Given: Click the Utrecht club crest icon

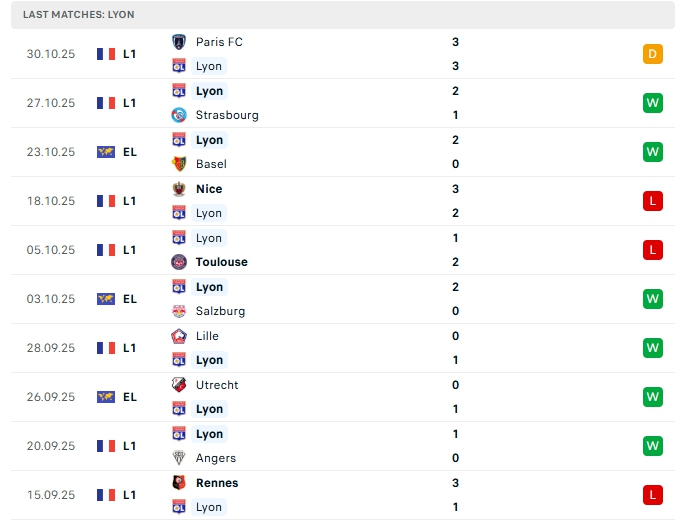Looking at the screenshot, I should click(180, 385).
